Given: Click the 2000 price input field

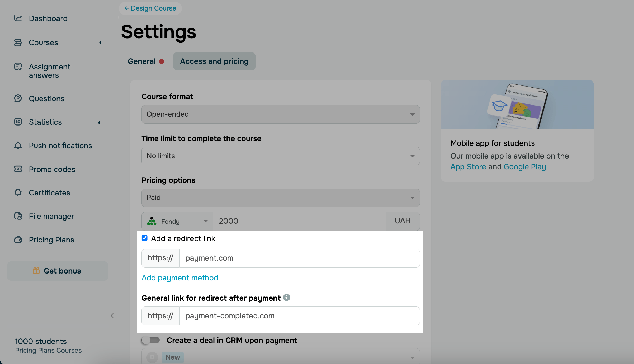Looking at the screenshot, I should point(299,221).
